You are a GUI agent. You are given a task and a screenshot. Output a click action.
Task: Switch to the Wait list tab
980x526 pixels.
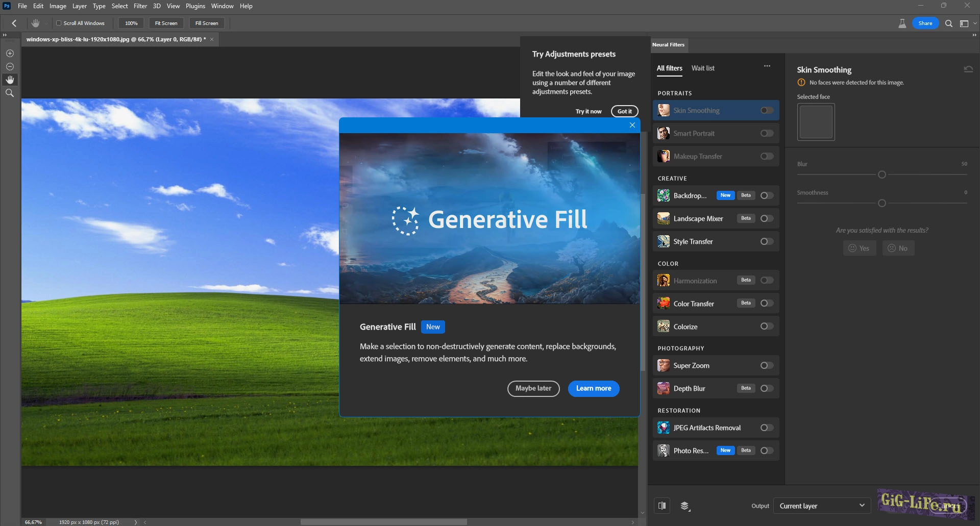(x=702, y=68)
